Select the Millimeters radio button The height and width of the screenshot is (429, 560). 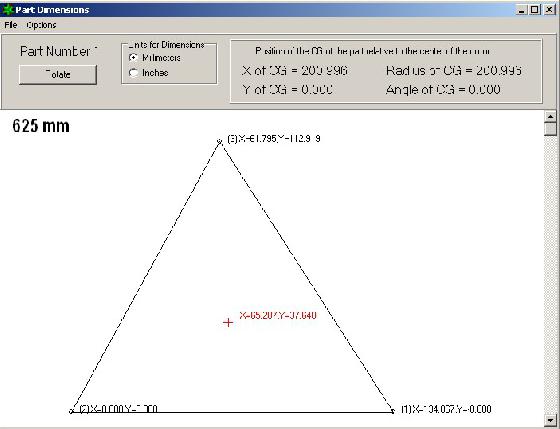(134, 58)
